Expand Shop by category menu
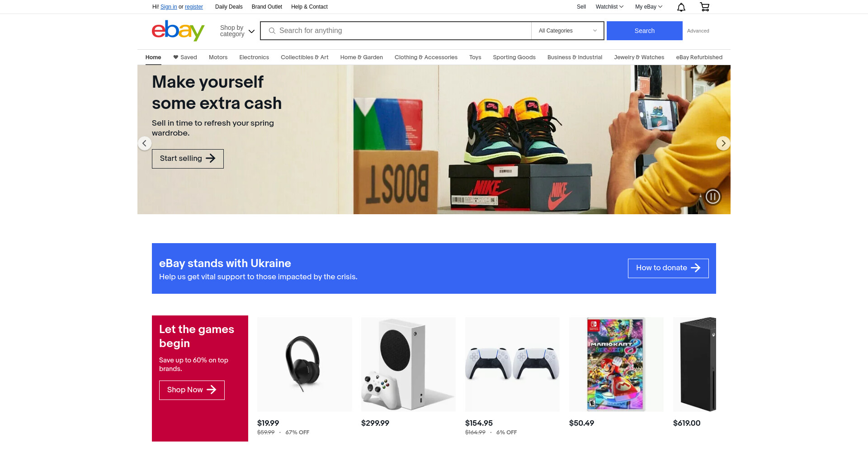The width and height of the screenshot is (868, 470). point(237,31)
